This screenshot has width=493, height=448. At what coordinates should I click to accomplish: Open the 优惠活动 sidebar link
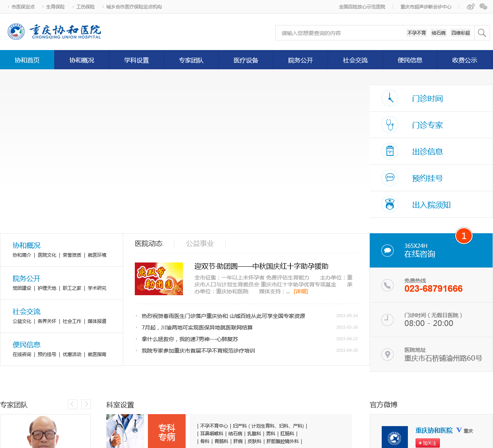coord(72,354)
